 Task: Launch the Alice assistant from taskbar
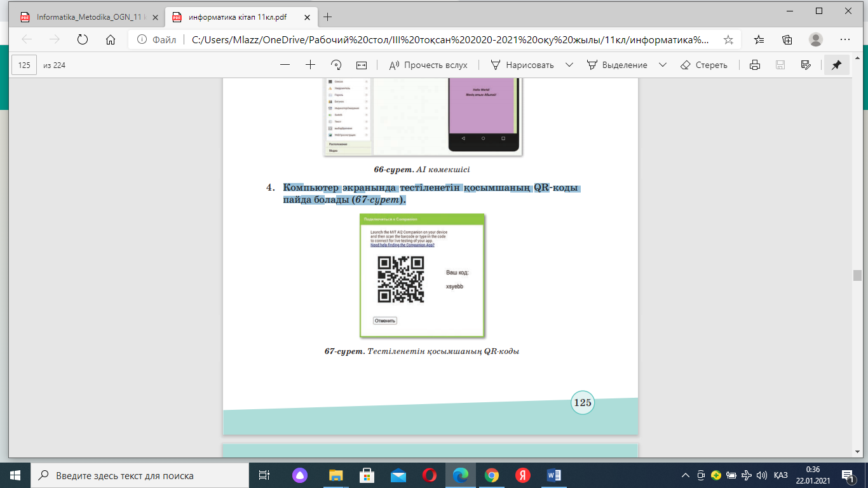299,475
